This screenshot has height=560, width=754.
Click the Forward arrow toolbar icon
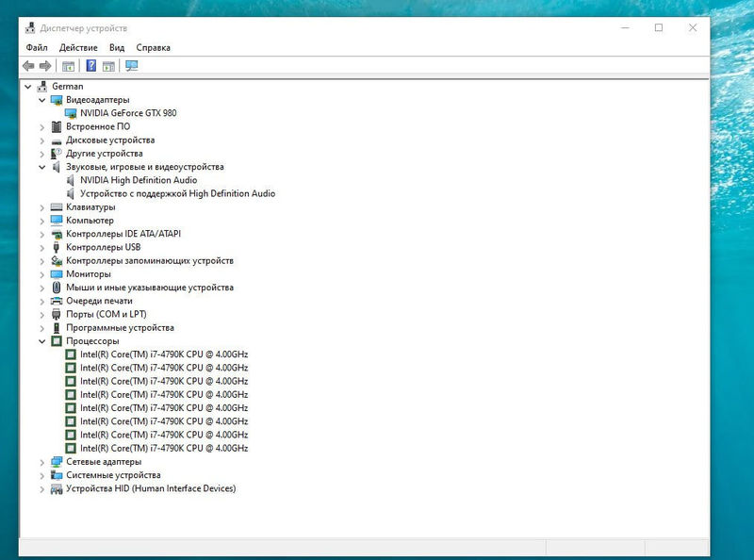tap(45, 66)
